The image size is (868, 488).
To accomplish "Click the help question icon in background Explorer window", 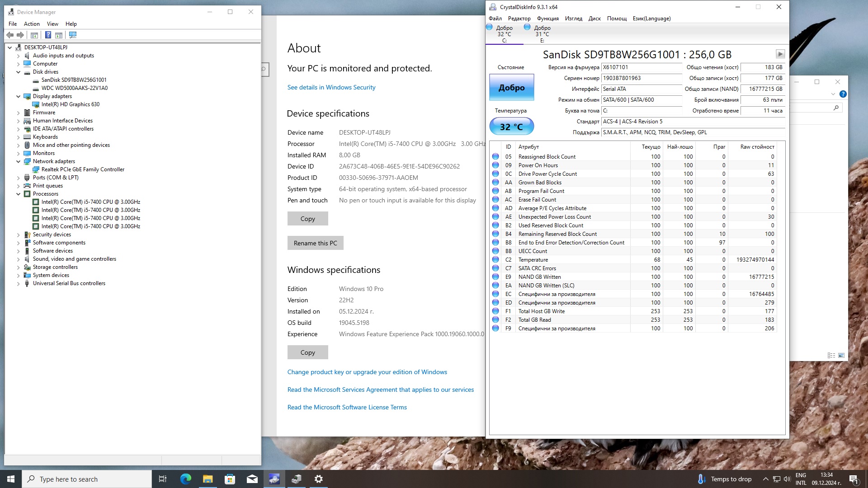I will coord(843,94).
